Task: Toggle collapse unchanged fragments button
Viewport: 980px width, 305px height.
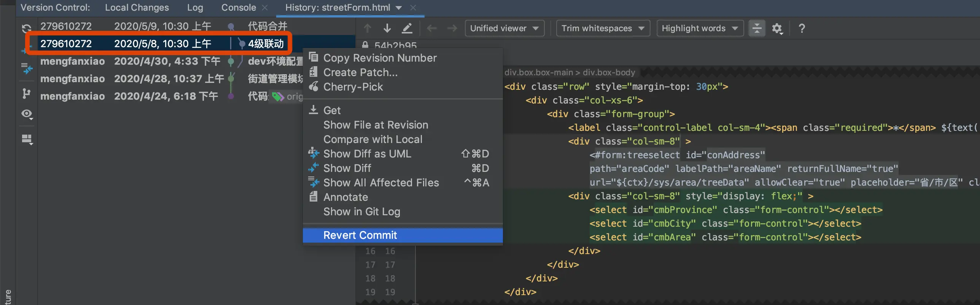Action: pyautogui.click(x=757, y=28)
